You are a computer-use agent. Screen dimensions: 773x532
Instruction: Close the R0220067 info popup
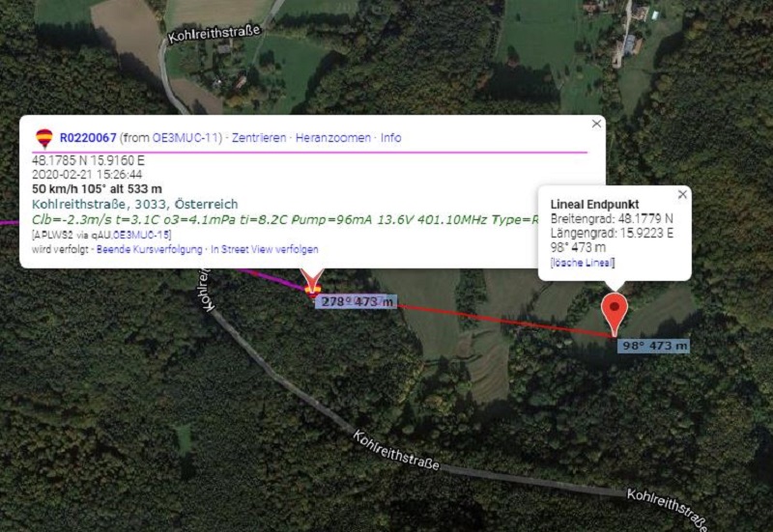point(596,124)
